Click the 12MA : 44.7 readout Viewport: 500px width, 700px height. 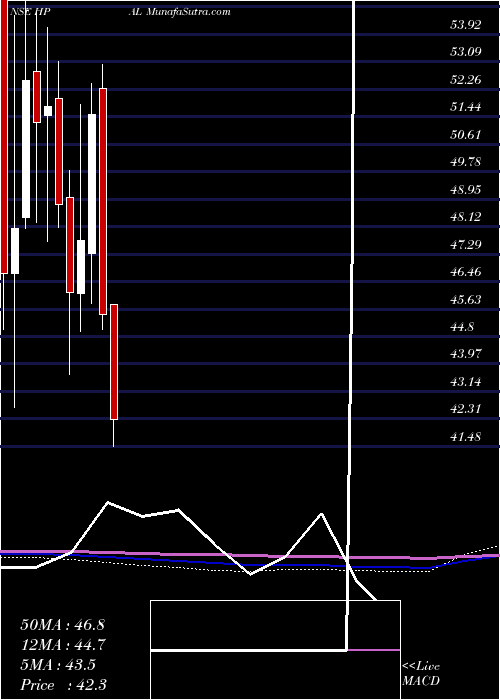point(62,645)
